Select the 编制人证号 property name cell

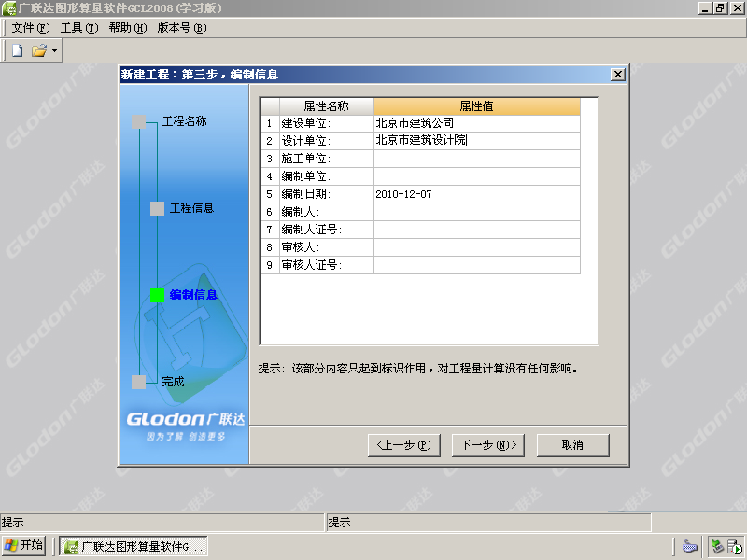click(326, 230)
